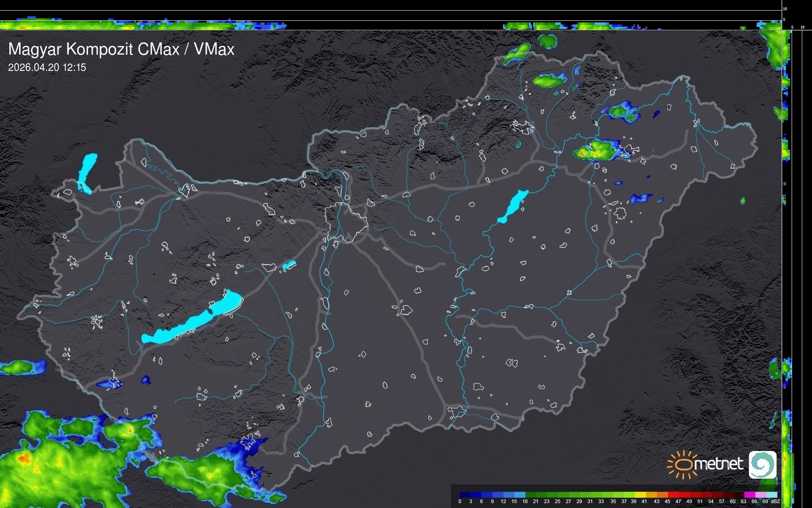
Task: Click the 2026.04.20 12:15 timestamp
Action: click(47, 68)
